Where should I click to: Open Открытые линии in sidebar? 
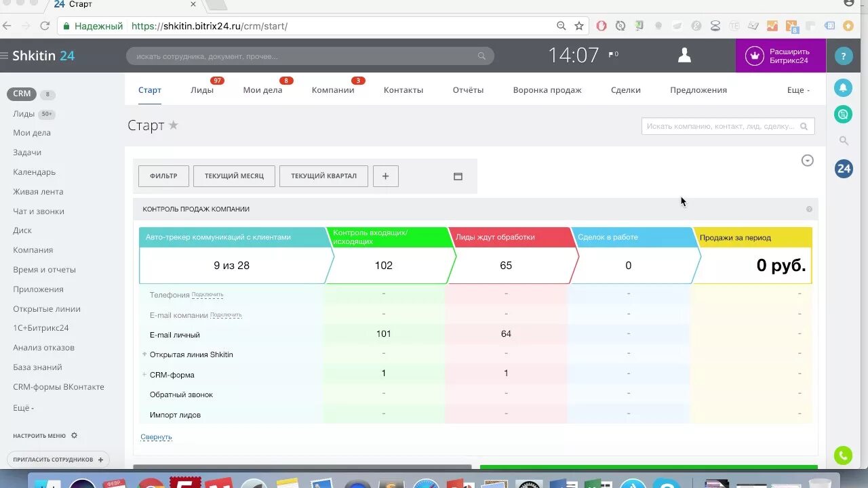[x=47, y=309]
